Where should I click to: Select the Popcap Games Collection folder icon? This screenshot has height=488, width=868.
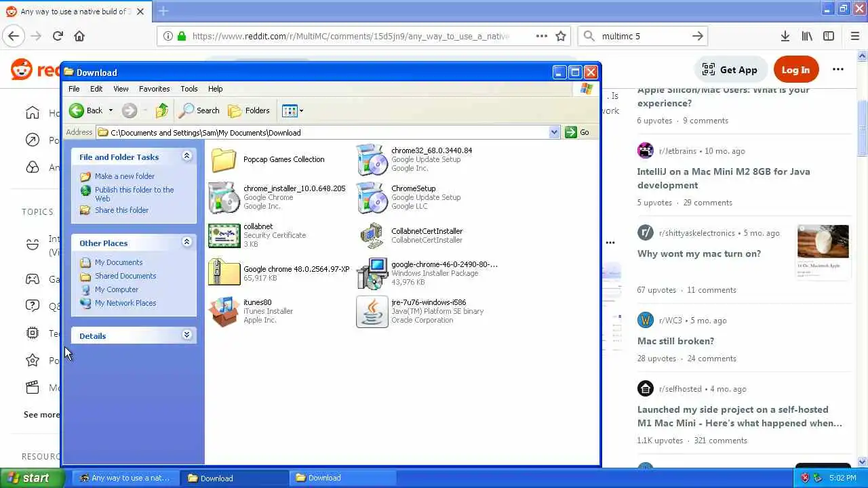(224, 160)
